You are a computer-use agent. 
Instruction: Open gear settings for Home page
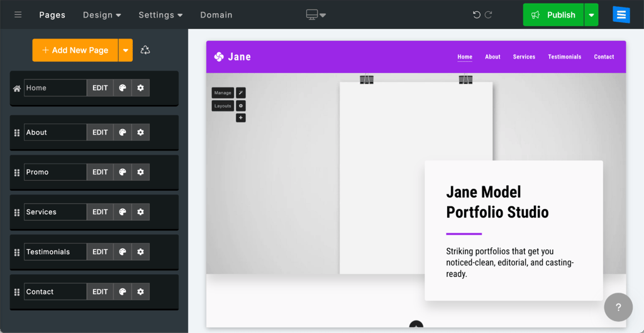(x=140, y=88)
